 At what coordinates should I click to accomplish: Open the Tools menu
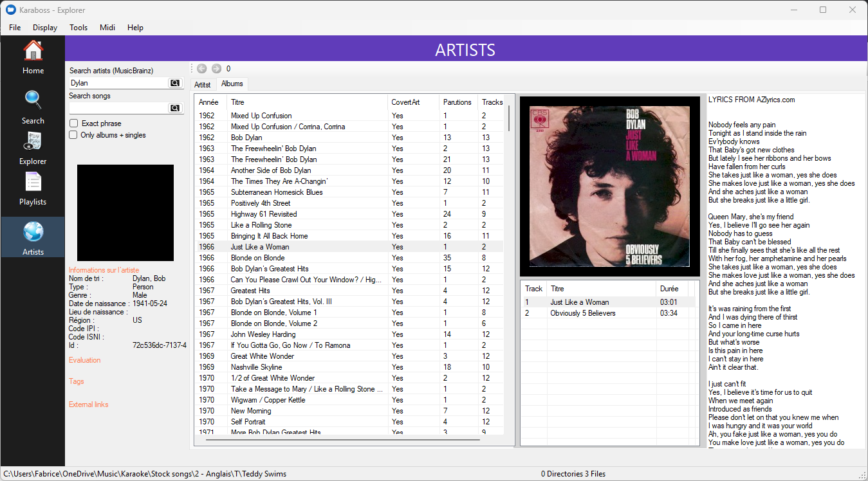tap(78, 28)
